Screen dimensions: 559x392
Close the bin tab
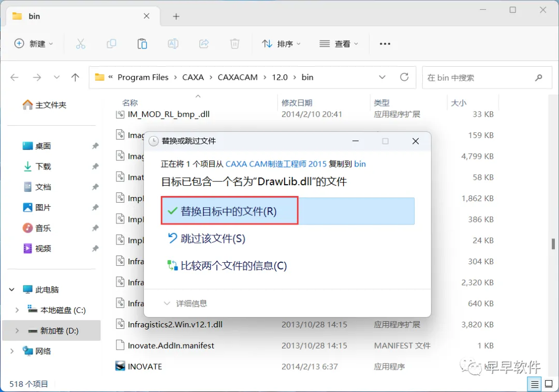[146, 16]
